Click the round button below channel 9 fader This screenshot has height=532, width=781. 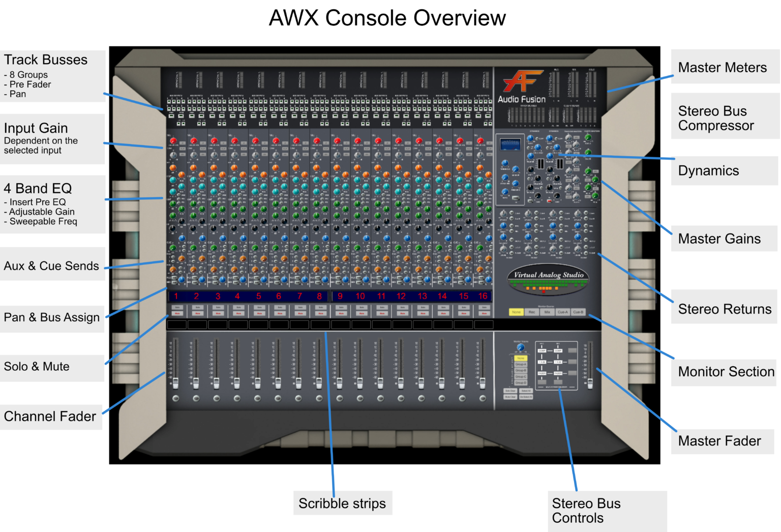pos(340,398)
